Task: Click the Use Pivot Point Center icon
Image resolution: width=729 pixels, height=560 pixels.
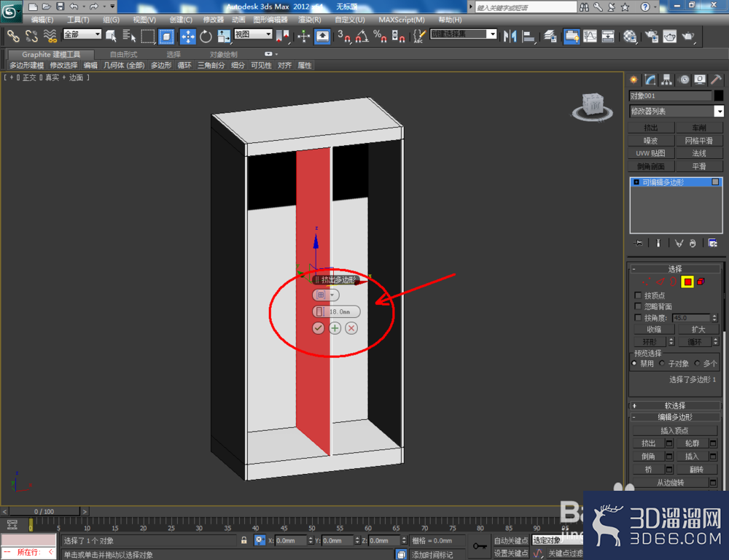Action: click(283, 36)
